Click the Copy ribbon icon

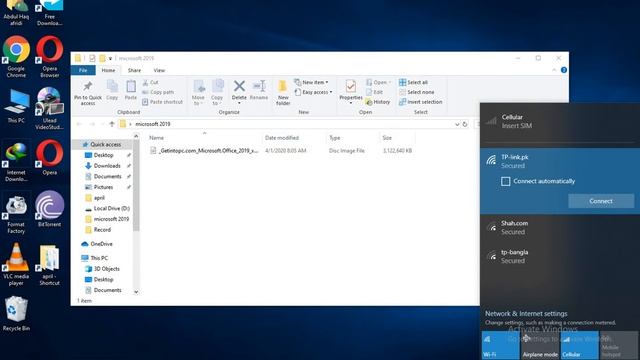(112, 87)
